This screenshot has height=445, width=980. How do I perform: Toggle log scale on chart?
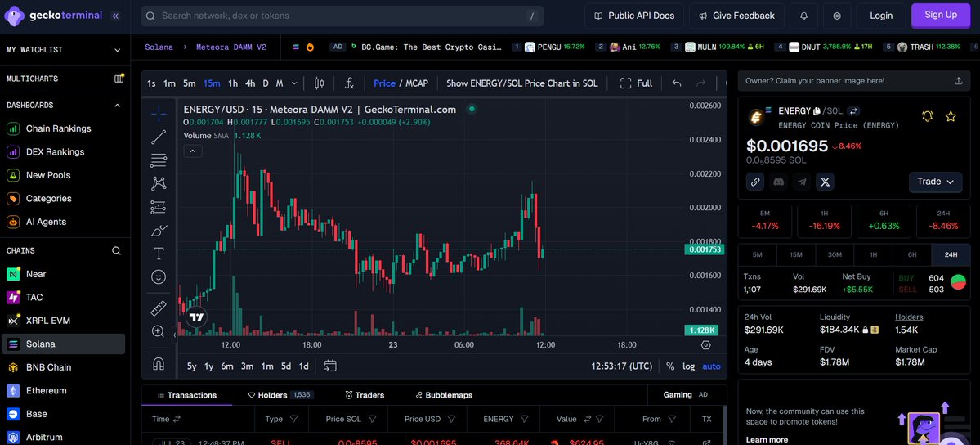pos(688,366)
